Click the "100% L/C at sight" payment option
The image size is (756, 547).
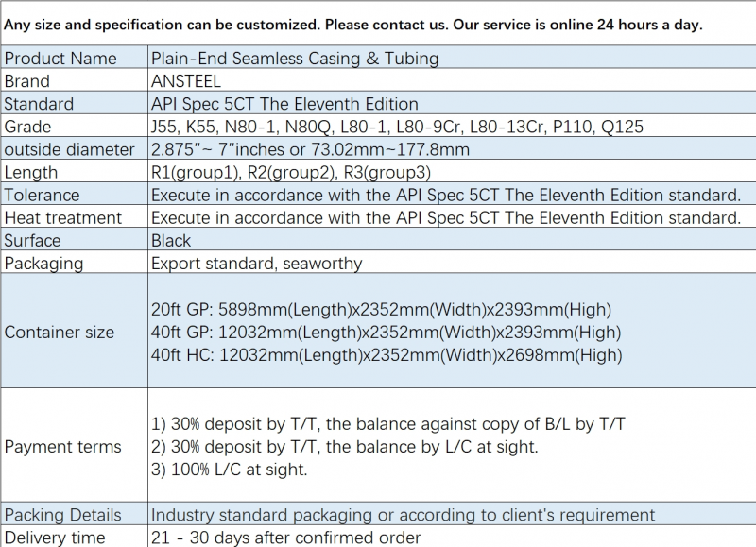coord(230,470)
